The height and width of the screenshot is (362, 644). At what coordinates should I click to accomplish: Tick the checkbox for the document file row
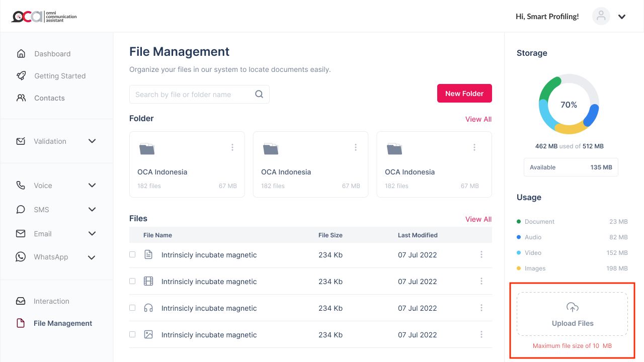132,254
